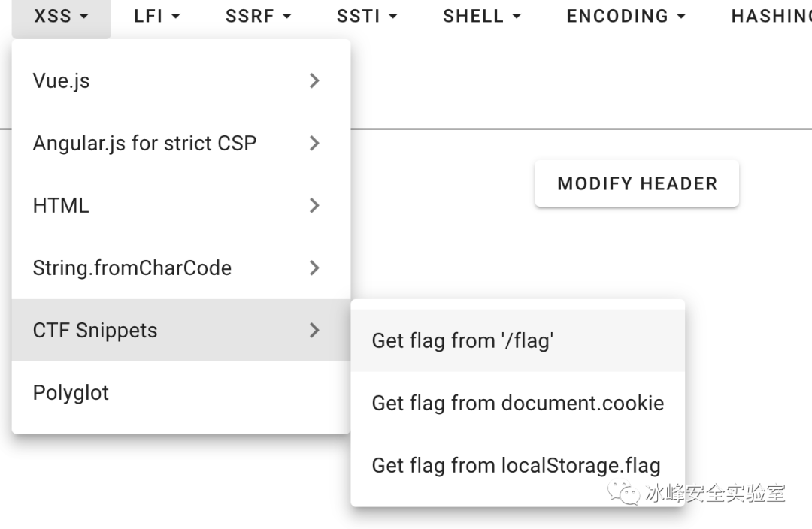Choose Get flag from '/flag'
812x529 pixels.
462,340
